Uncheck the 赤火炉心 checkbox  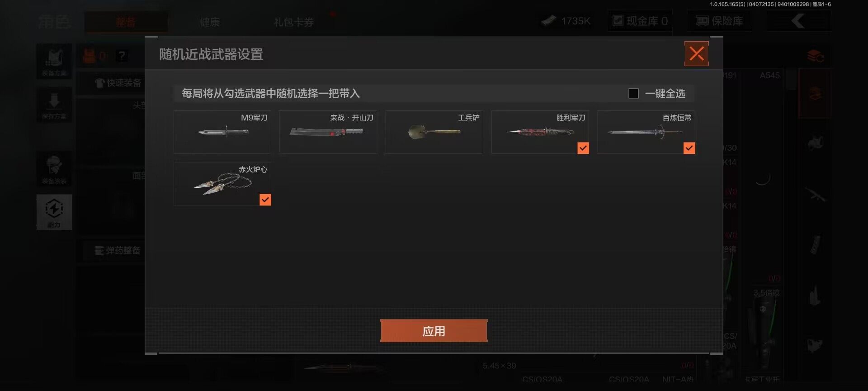pyautogui.click(x=265, y=200)
